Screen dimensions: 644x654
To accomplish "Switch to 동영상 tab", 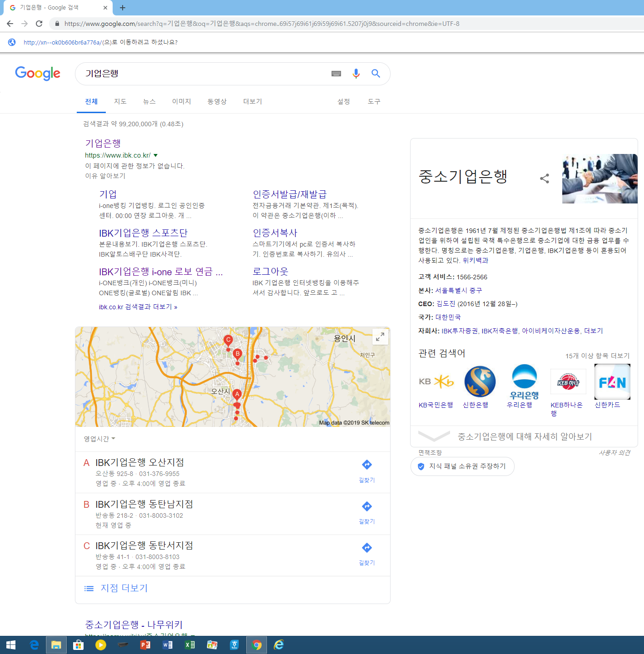I will (x=217, y=101).
